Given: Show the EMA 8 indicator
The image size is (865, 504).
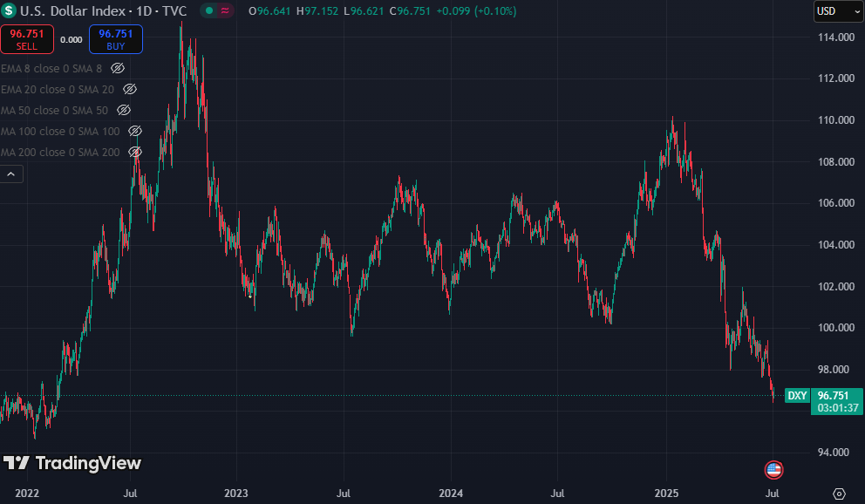Looking at the screenshot, I should click(x=118, y=68).
